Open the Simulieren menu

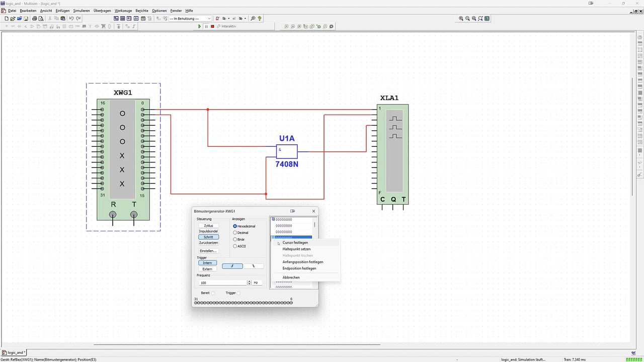tap(82, 11)
